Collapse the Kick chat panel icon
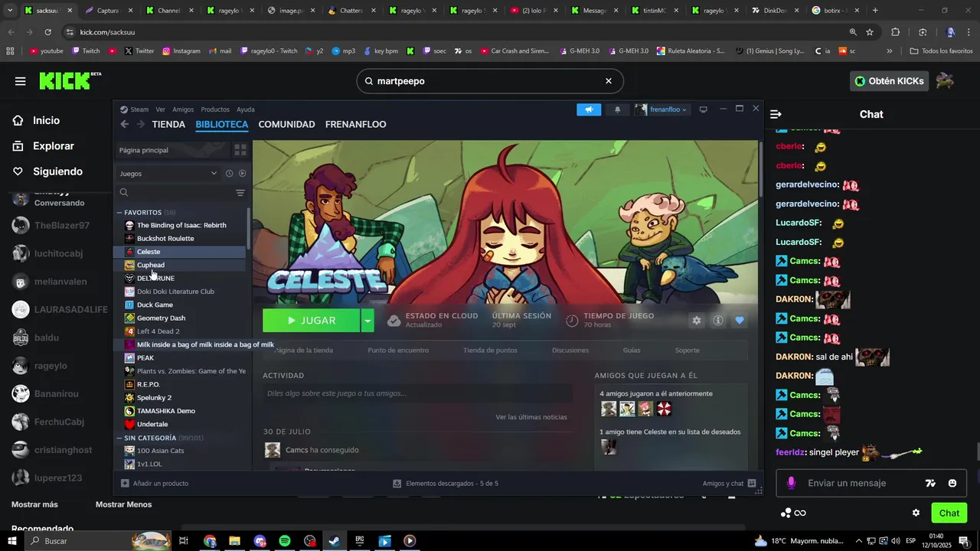 (776, 114)
